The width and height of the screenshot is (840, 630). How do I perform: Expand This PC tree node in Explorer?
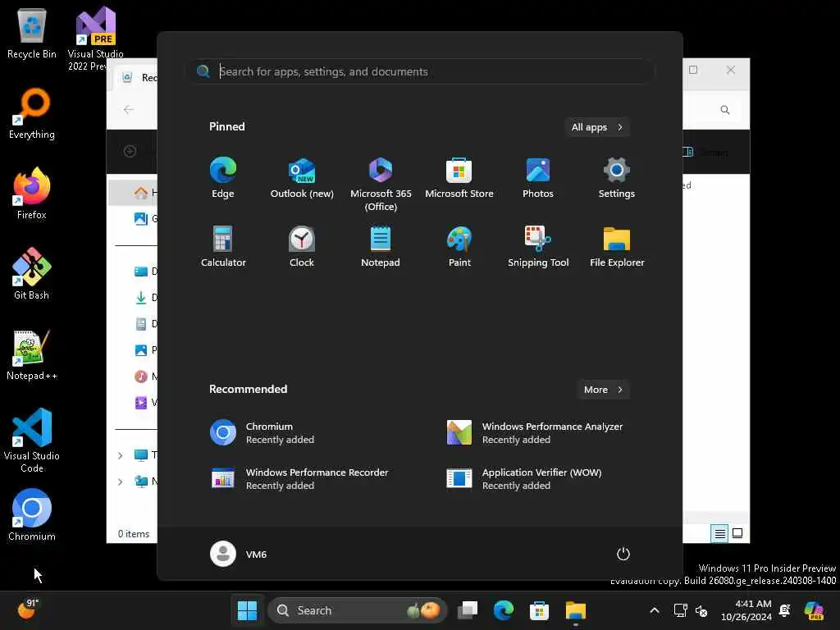point(120,455)
